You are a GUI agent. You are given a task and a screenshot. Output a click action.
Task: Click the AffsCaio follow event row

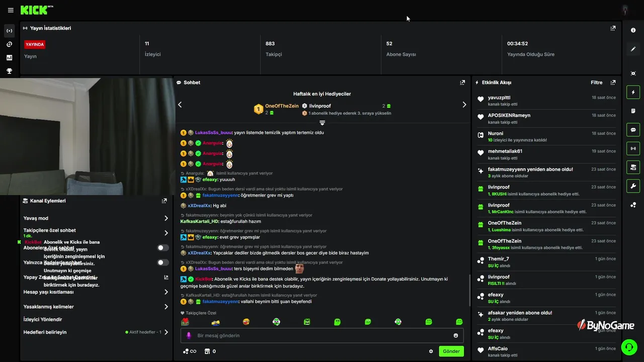547,351
